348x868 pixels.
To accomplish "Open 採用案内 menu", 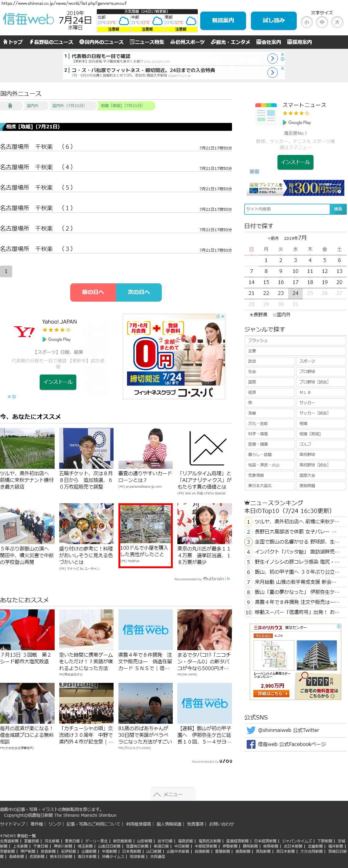I will [299, 42].
